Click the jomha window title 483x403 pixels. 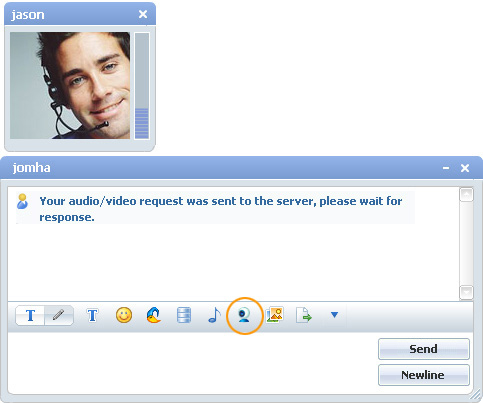coord(32,168)
